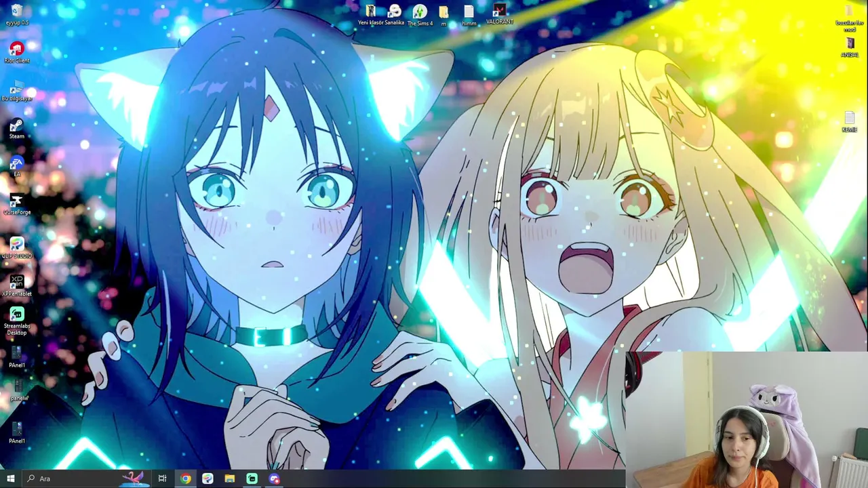Open Clip Studio Paint from the taskbar

pos(208,479)
